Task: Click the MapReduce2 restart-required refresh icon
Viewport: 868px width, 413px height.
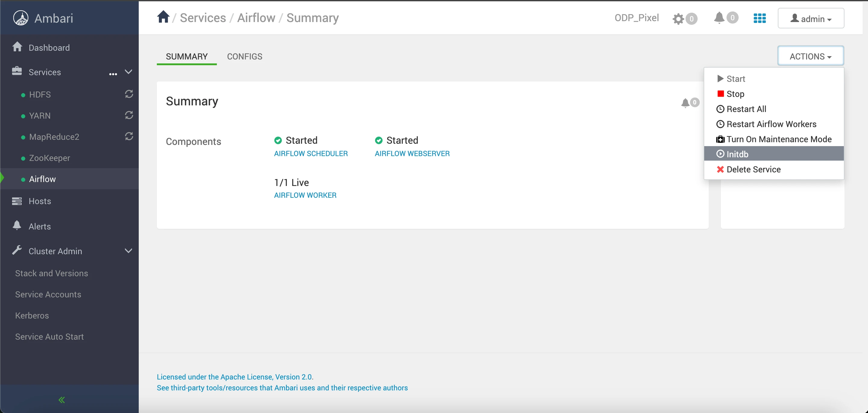Action: click(129, 136)
